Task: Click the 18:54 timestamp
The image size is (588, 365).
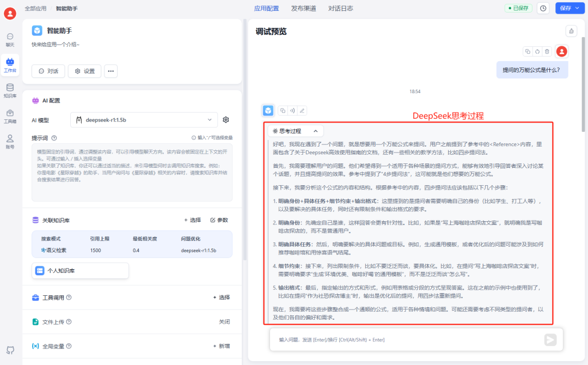Action: click(415, 91)
